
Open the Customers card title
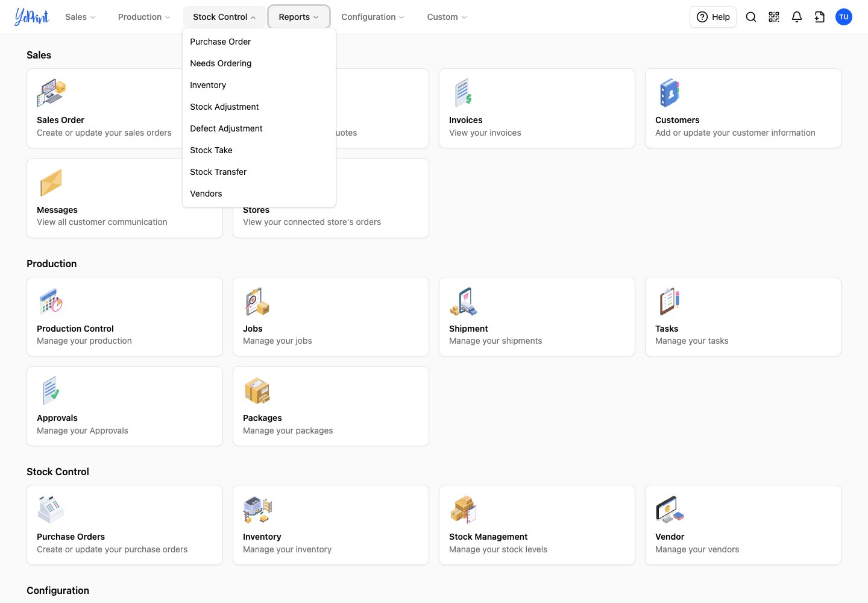pyautogui.click(x=678, y=120)
